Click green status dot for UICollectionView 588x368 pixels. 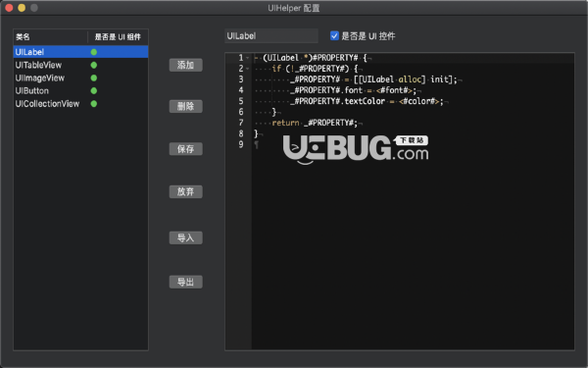[x=94, y=104]
